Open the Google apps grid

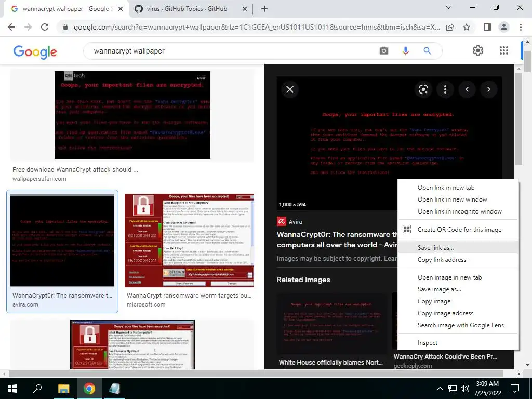(504, 50)
